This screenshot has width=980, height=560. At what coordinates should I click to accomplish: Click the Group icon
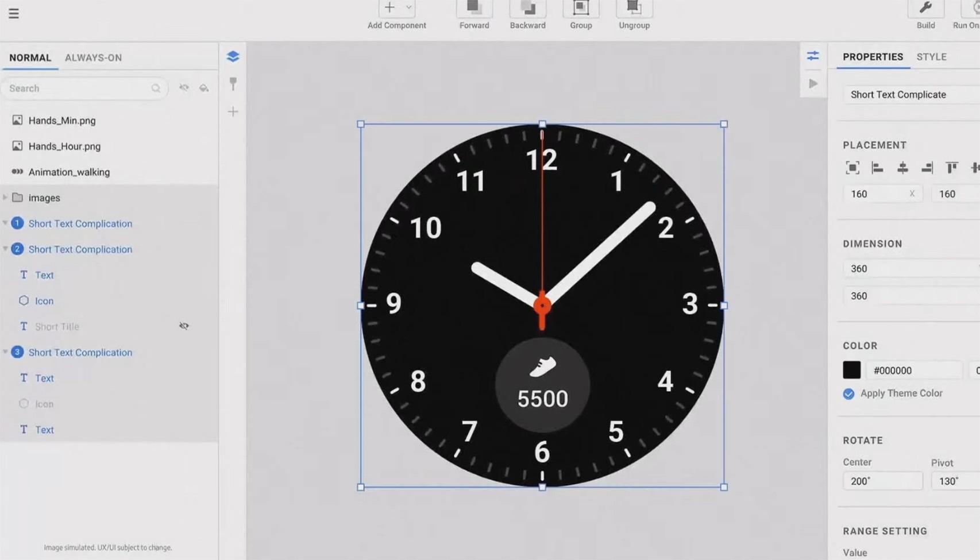[580, 8]
